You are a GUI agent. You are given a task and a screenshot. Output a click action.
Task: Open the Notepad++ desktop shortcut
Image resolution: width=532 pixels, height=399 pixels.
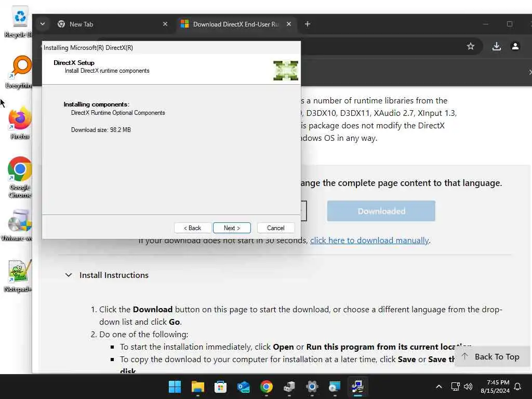click(x=19, y=275)
